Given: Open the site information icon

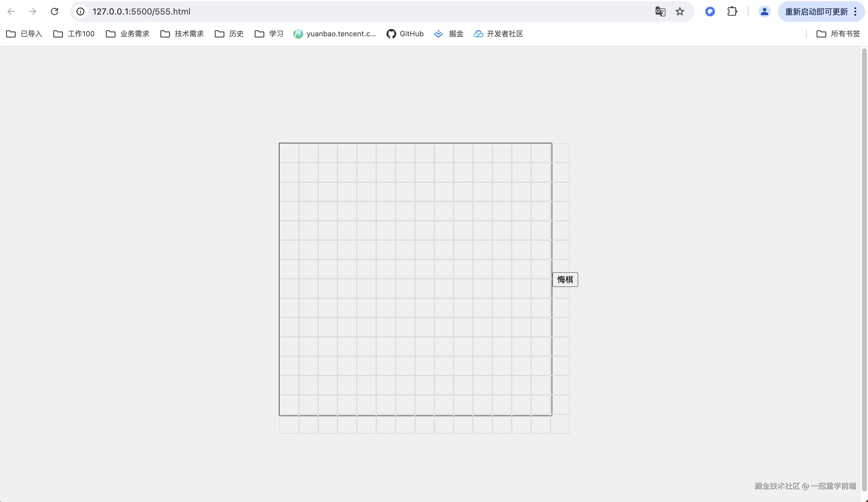Looking at the screenshot, I should [80, 12].
